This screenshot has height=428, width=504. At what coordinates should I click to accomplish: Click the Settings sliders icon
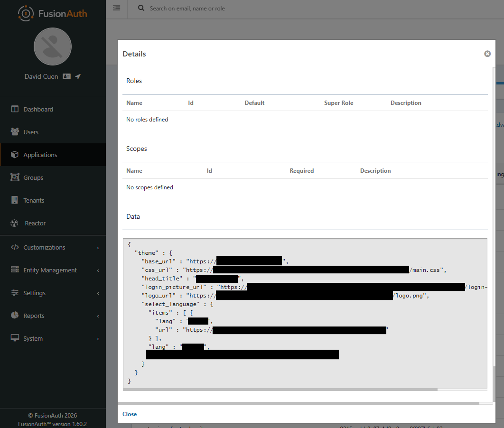click(15, 293)
